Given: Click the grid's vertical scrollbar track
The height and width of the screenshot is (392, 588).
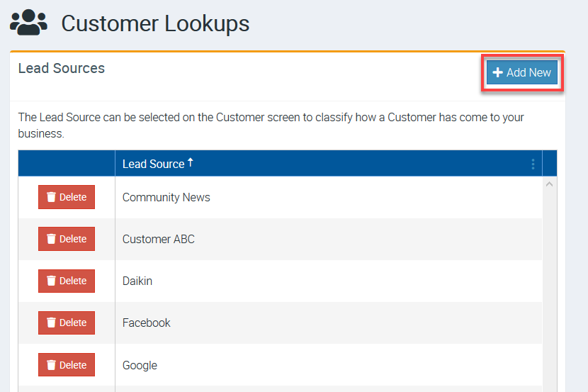Looking at the screenshot, I should coord(550,298).
